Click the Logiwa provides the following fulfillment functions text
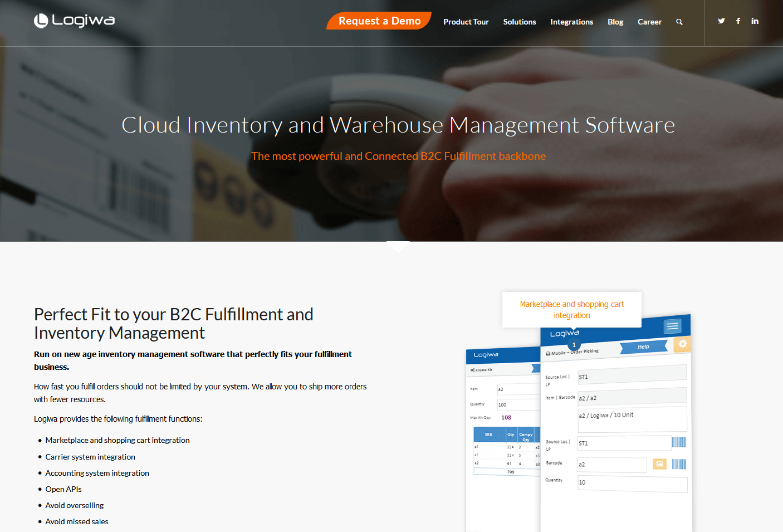This screenshot has width=783, height=532. (118, 419)
